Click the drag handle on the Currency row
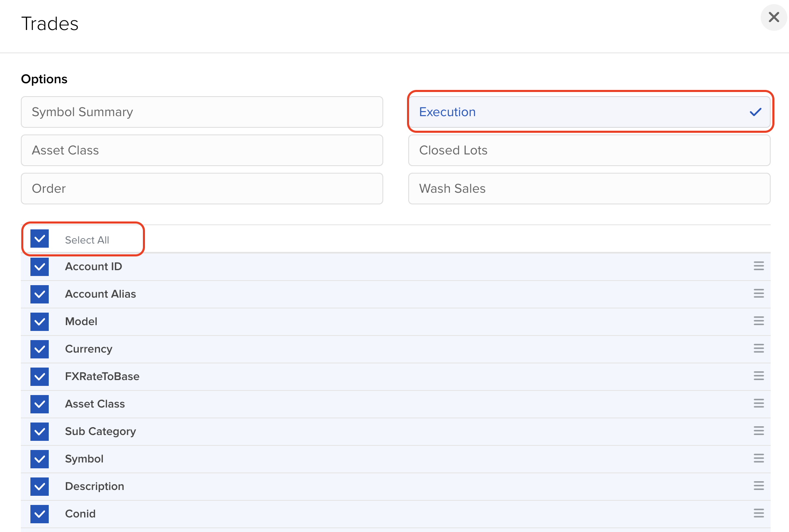789x532 pixels. coord(759,349)
